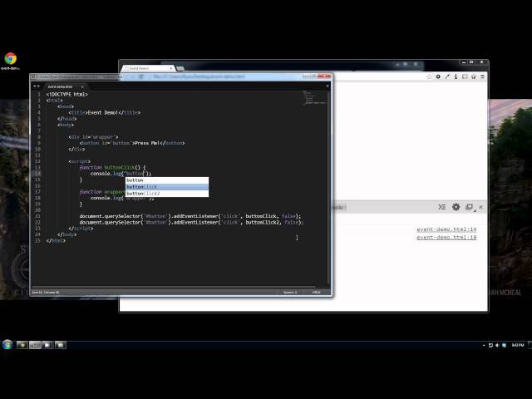Minimize the Chrome browser window
Image resolution: width=532 pixels, height=399 pixels.
click(x=464, y=62)
